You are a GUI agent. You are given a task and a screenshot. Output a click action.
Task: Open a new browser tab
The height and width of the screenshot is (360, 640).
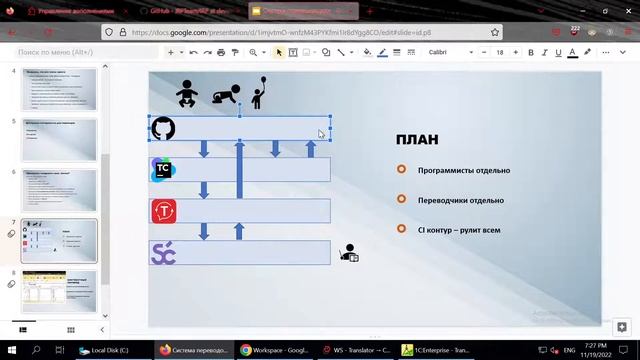(370, 11)
